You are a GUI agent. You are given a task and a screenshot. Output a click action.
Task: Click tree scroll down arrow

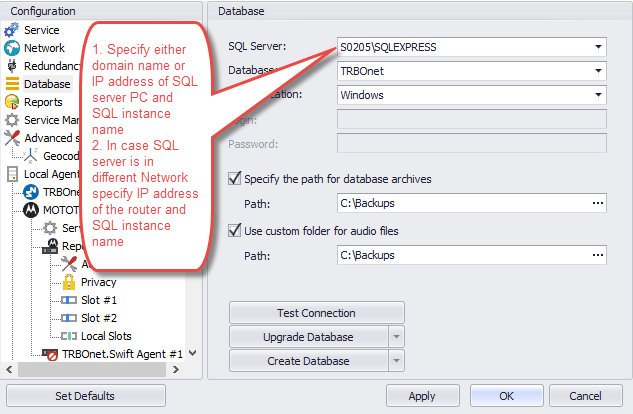pos(193,353)
